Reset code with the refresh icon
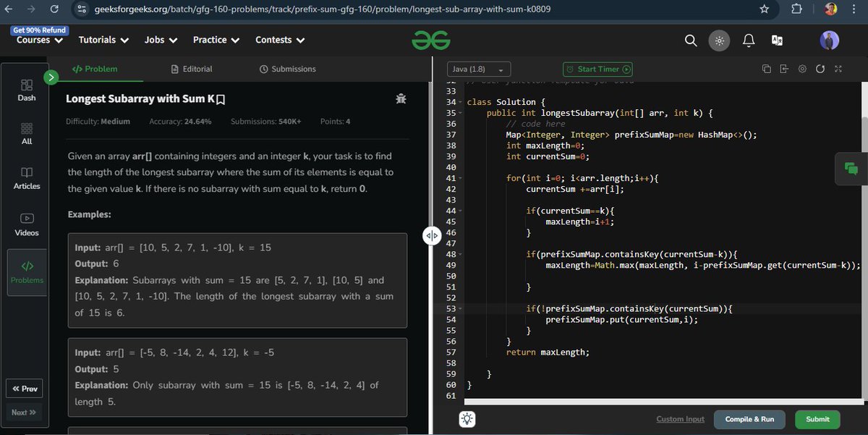The width and height of the screenshot is (868, 435). (820, 69)
